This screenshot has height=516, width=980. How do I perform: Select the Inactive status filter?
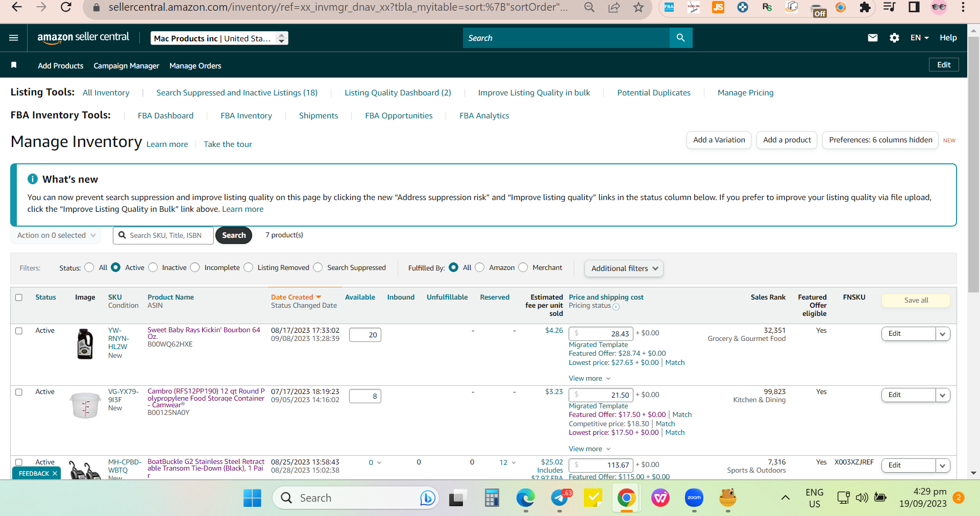(153, 267)
